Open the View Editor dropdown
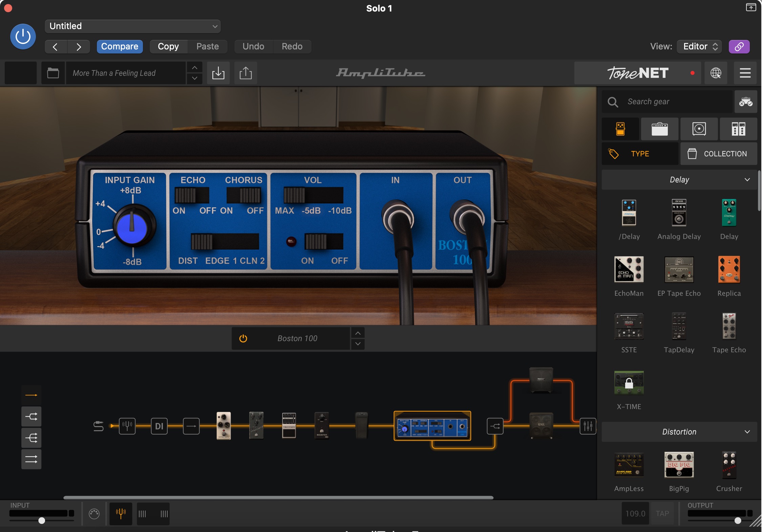This screenshot has height=532, width=762. (x=699, y=46)
